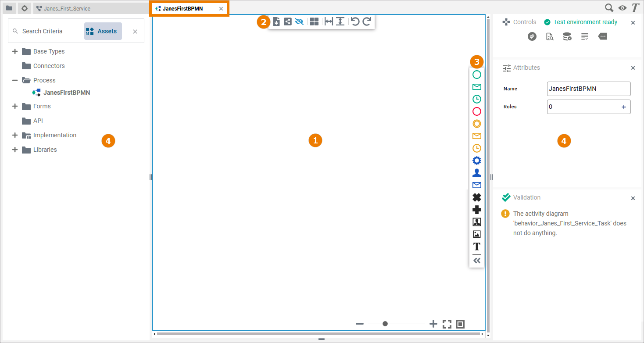The height and width of the screenshot is (343, 644).
Task: Expand the Implementation folder in the tree
Action: pyautogui.click(x=14, y=135)
